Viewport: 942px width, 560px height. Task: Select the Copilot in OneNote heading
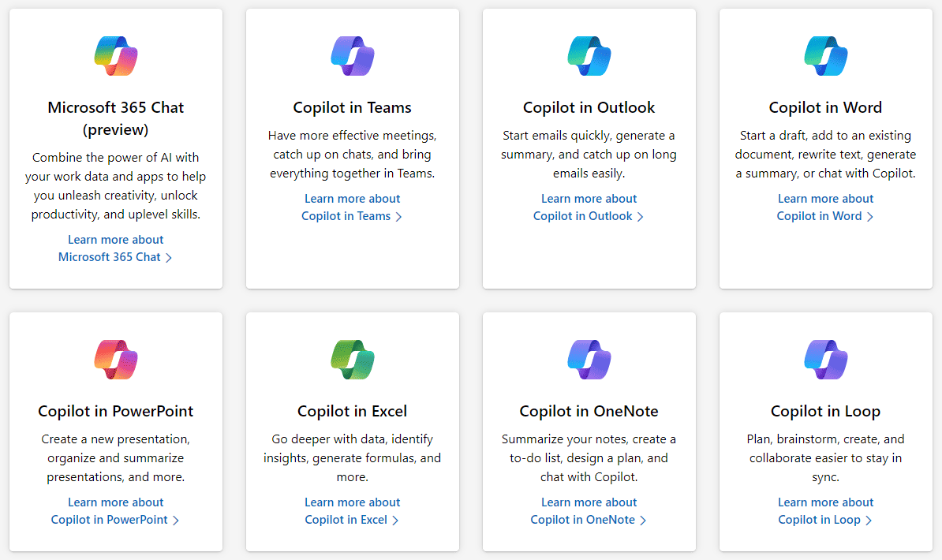tap(589, 411)
